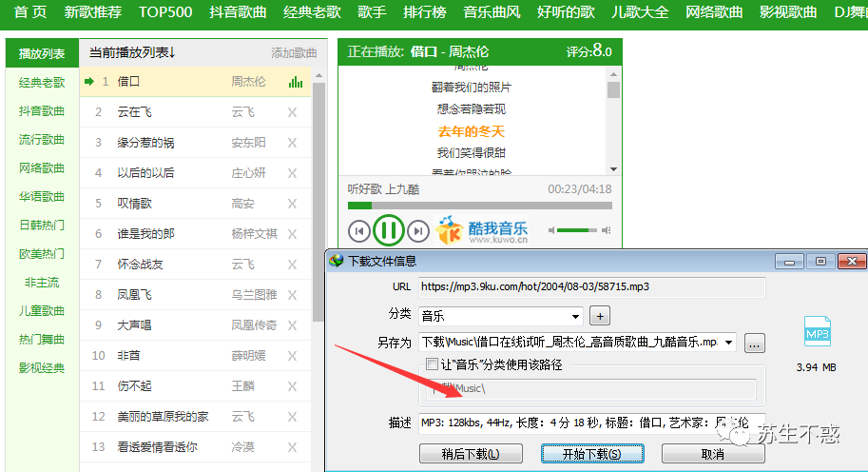Select 华语歌曲 in the sidebar

click(42, 197)
